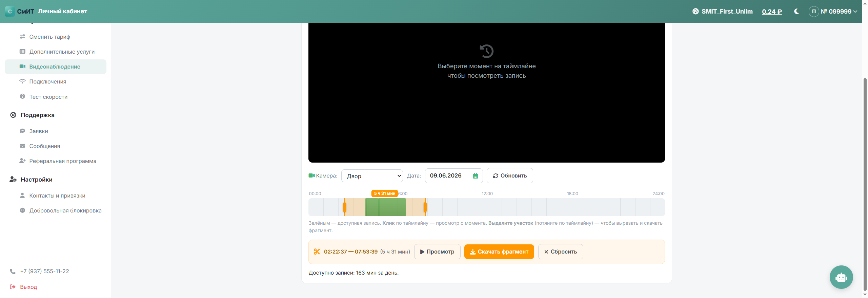Click the list icon beside Дополнительные услуги

coord(22,52)
